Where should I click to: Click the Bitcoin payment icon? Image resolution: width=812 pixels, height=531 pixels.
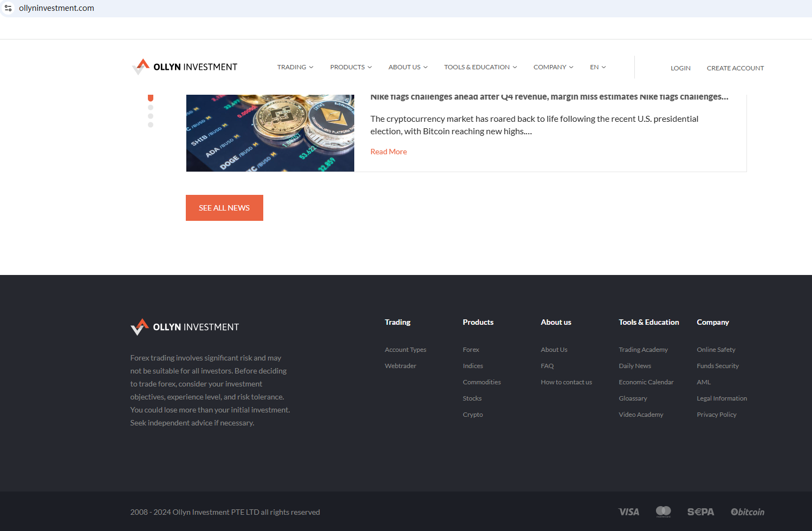[748, 512]
